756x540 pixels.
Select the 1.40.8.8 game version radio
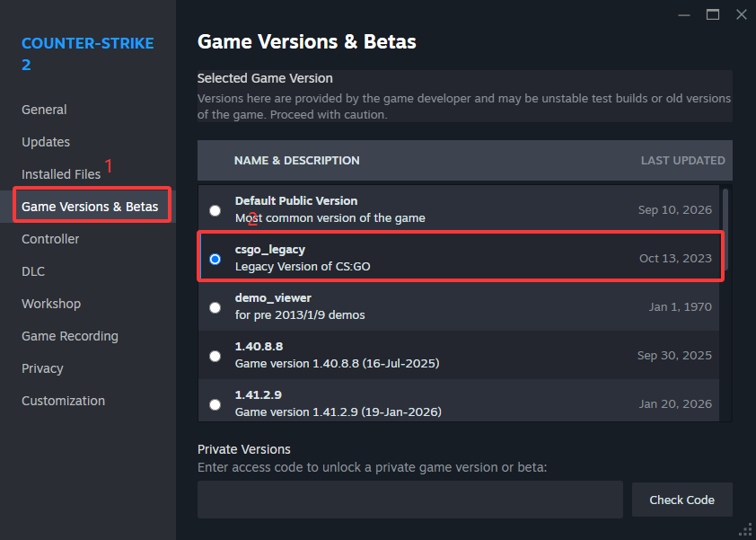point(215,356)
